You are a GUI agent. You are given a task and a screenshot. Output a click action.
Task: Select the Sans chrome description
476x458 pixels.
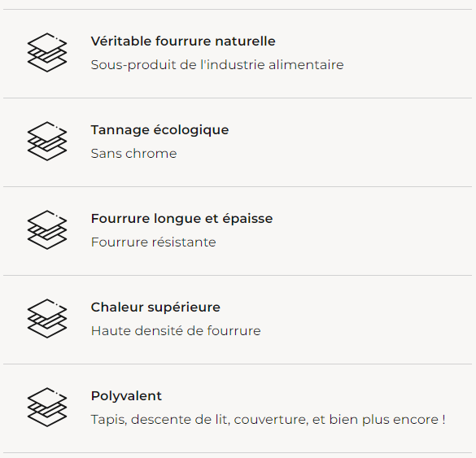[133, 154]
